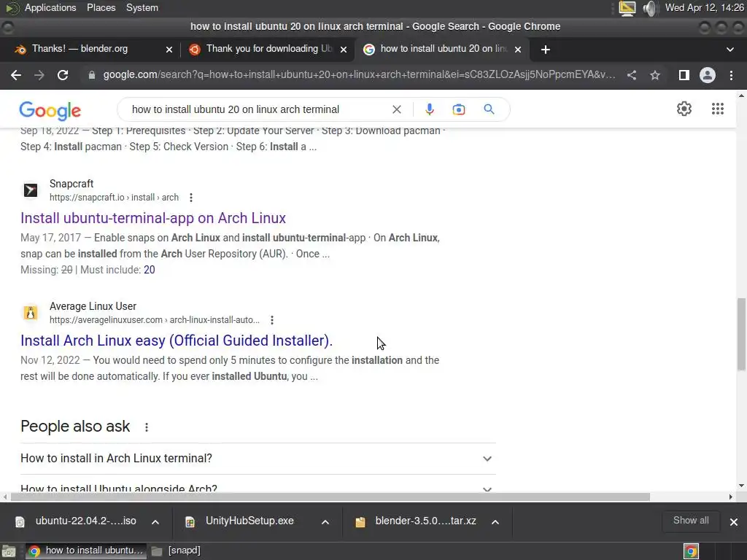The width and height of the screenshot is (747, 560).
Task: Close the Google search tab
Action: click(x=518, y=50)
